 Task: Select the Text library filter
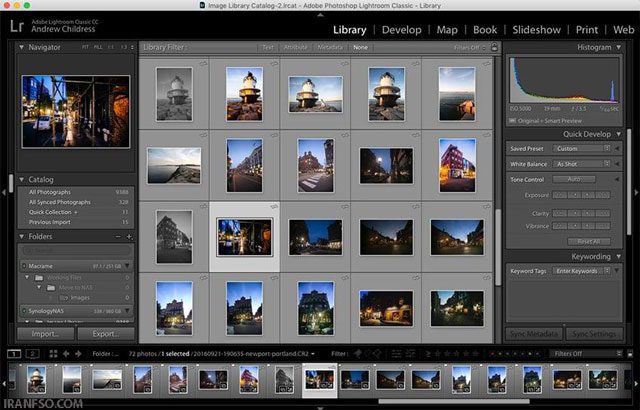268,47
